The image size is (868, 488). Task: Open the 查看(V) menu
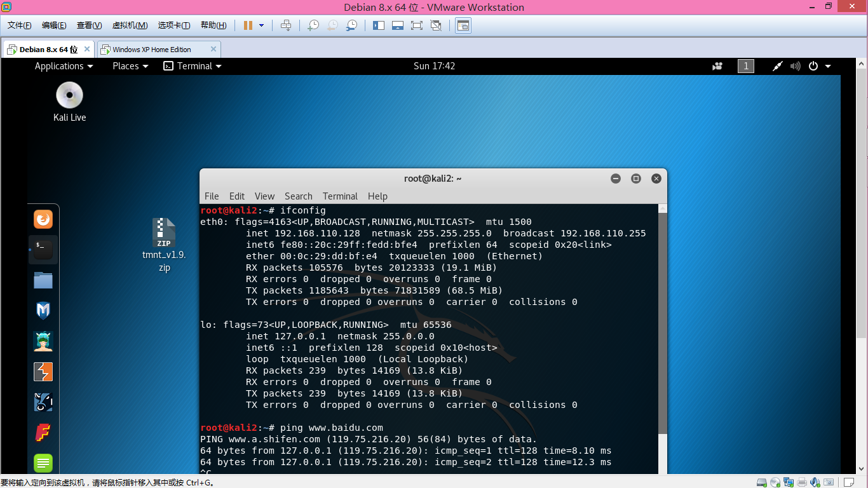[89, 25]
